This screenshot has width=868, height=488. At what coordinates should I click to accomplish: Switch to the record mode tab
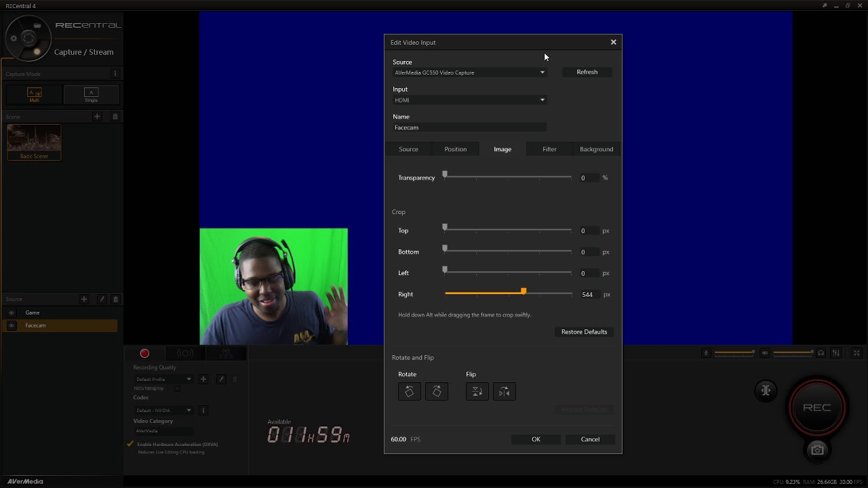pos(144,353)
